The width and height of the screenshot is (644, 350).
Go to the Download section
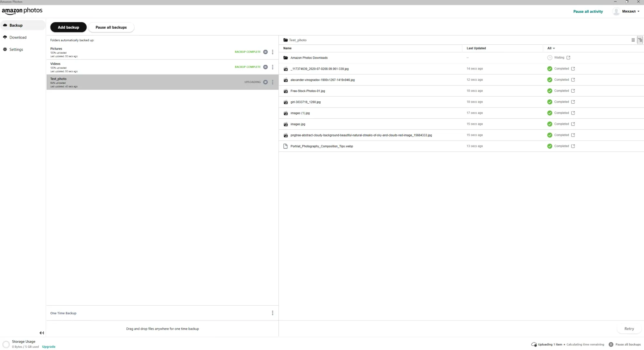[x=18, y=37]
